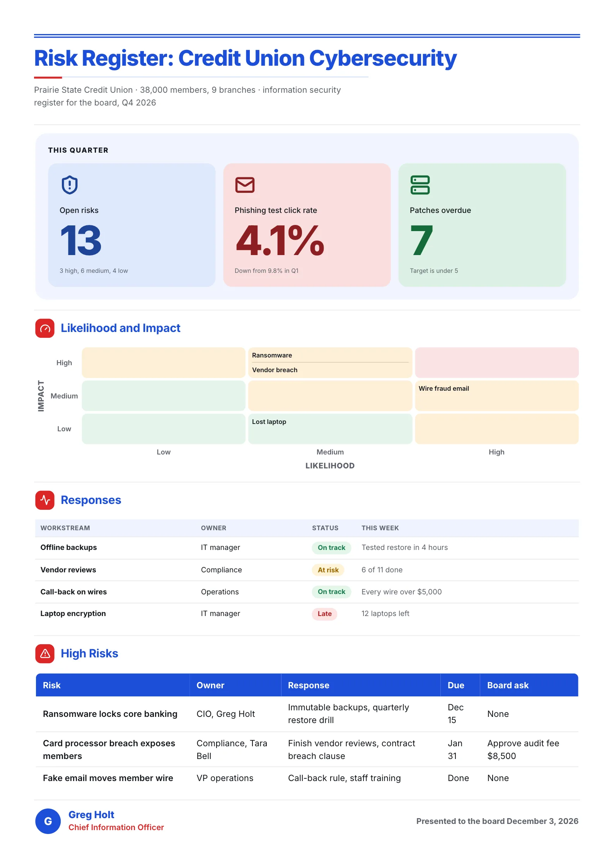Viewport: 614px width, 868px height.
Task: Click the Workstream column header in Responses
Action: (x=65, y=528)
